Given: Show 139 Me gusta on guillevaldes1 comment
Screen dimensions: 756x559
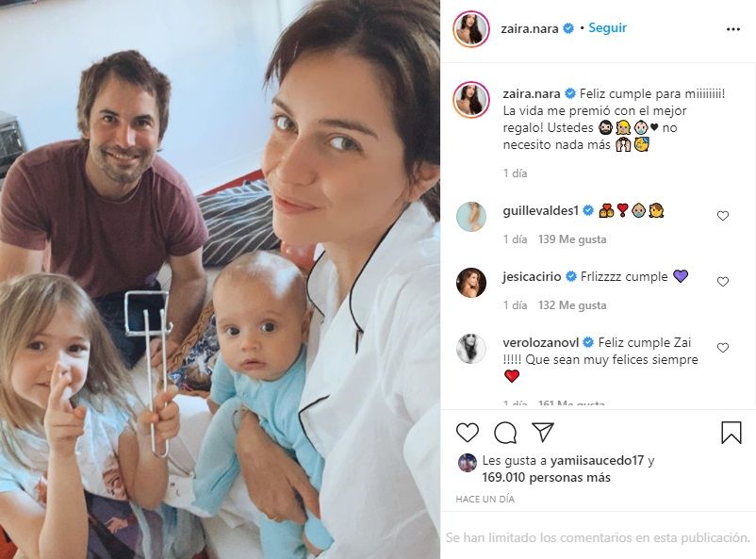Looking at the screenshot, I should point(572,239).
